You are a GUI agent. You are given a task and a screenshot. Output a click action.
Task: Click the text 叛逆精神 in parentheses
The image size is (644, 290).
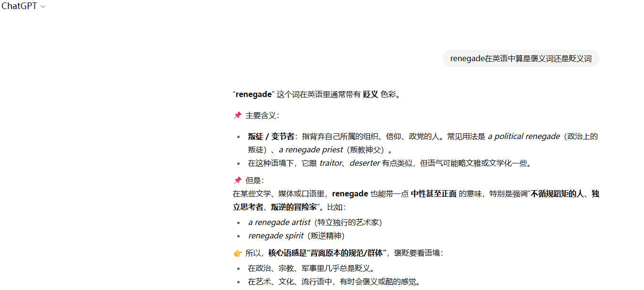pyautogui.click(x=326, y=236)
